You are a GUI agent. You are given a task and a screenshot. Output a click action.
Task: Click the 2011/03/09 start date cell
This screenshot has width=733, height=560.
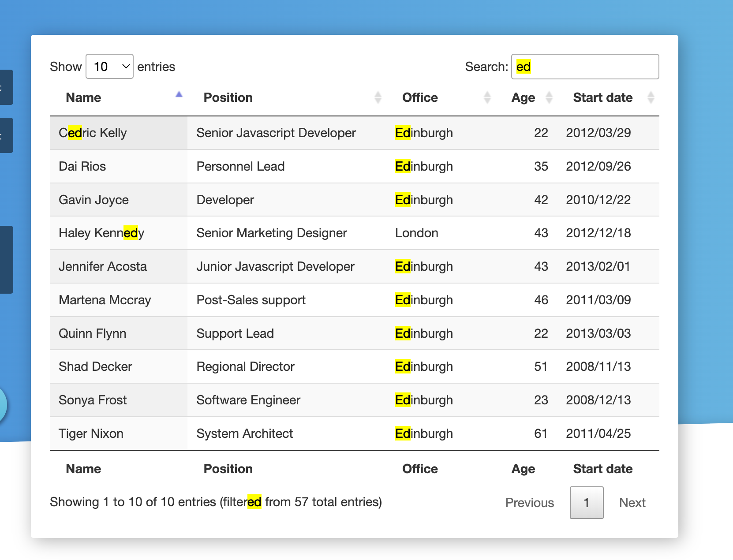(x=608, y=300)
